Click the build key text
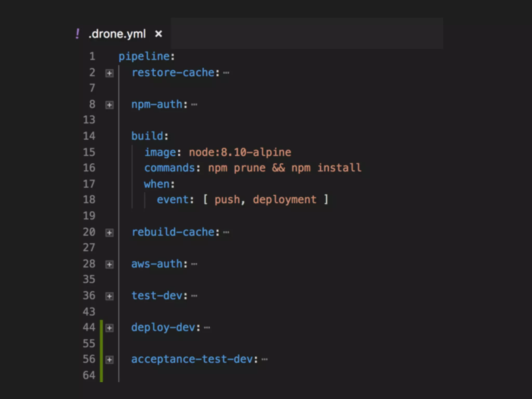The width and height of the screenshot is (532, 399). pos(147,136)
